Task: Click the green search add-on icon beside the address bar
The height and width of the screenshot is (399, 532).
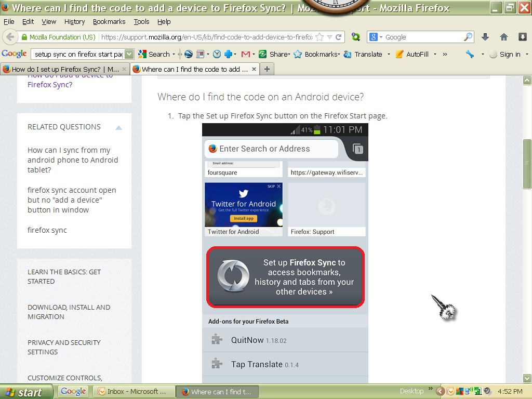Action: (355, 37)
